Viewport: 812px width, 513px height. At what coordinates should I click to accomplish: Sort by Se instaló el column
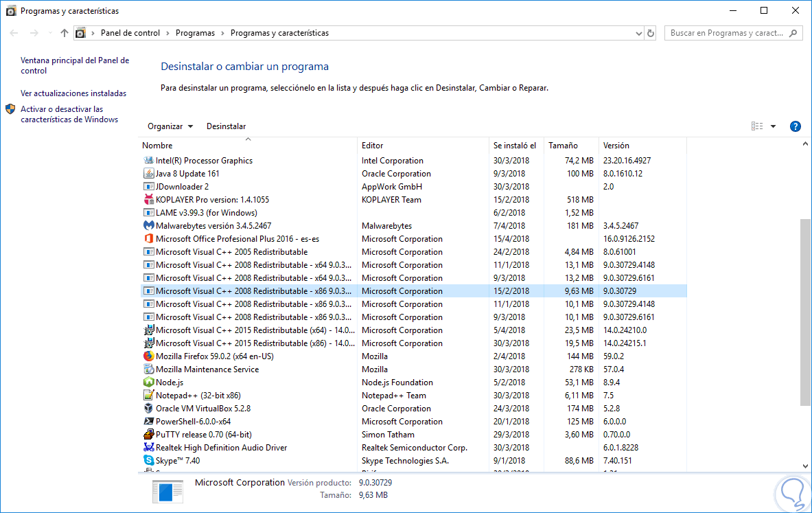(516, 145)
